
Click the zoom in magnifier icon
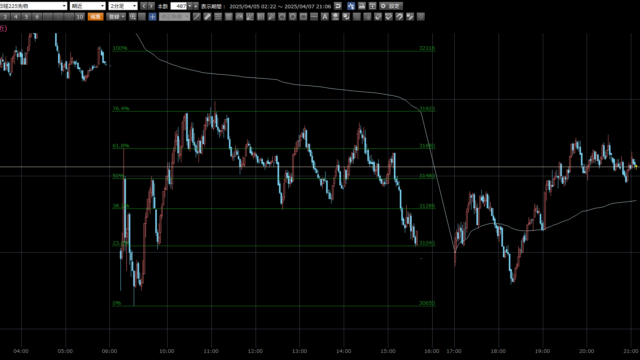133,17
